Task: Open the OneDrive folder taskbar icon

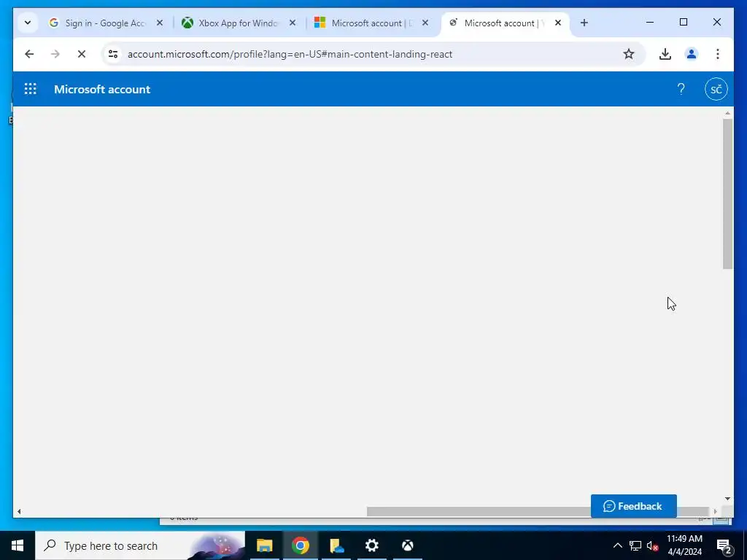Action: (x=336, y=545)
